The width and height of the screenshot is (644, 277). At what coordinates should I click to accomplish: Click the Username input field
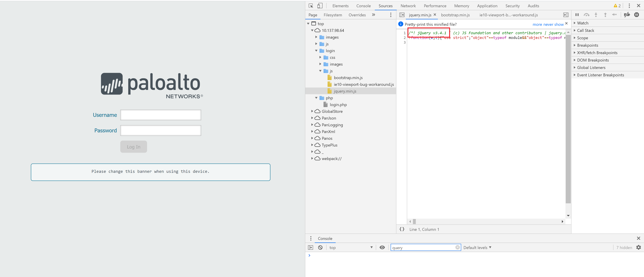(161, 115)
